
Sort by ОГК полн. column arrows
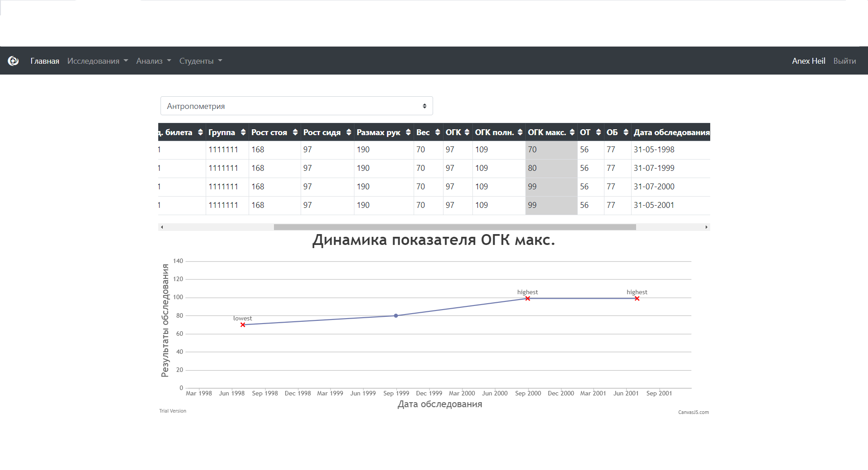520,132
